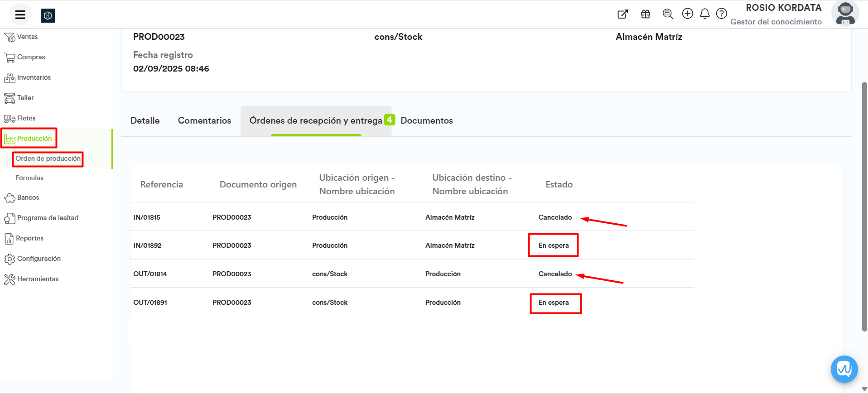
Task: Click the Kordata logo icon
Action: click(x=48, y=15)
